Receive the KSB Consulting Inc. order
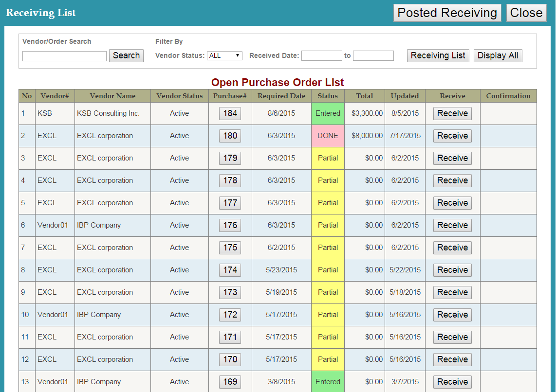The width and height of the screenshot is (556, 392). [x=452, y=113]
